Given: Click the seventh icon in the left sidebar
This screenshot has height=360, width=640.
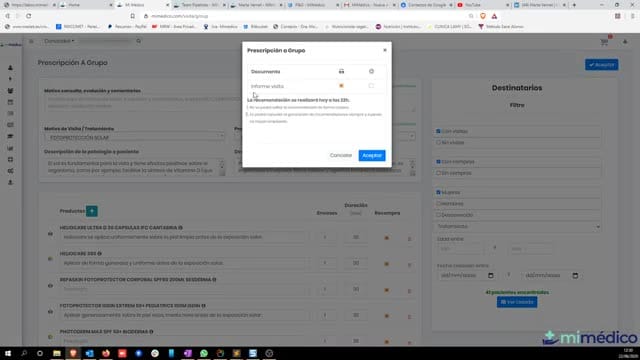Looking at the screenshot, I should pos(10,136).
